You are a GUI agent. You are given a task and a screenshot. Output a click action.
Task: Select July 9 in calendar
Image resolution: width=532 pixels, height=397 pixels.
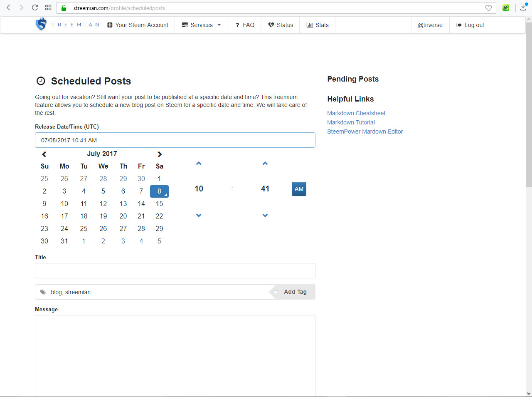coord(44,203)
